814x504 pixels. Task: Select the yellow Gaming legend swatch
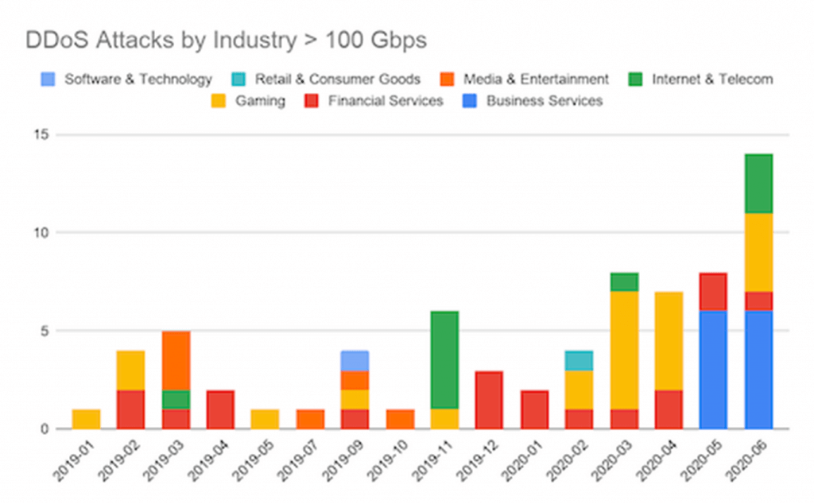(219, 101)
